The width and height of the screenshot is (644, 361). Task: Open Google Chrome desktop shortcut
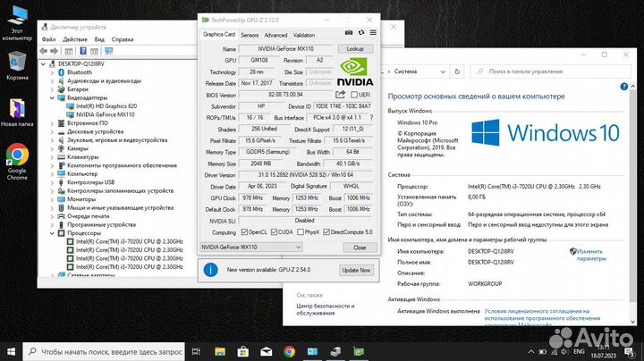(17, 162)
